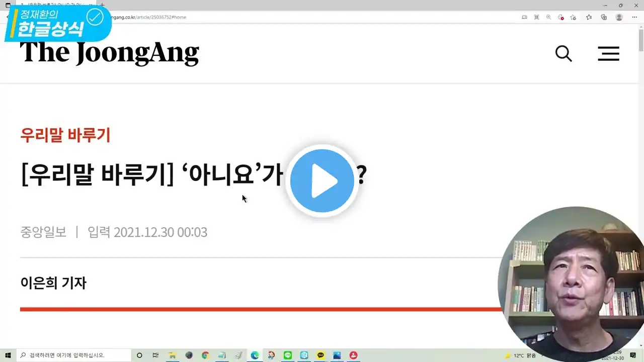Open Edge settings and more menu

coord(634,17)
